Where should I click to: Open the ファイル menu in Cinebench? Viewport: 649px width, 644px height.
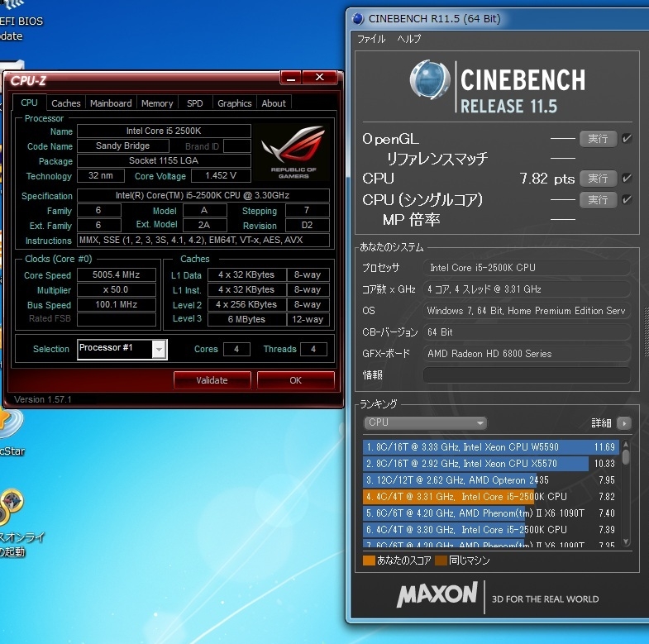pyautogui.click(x=371, y=39)
